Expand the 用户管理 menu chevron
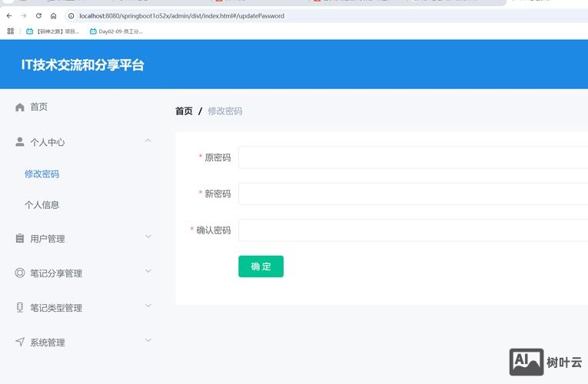 148,237
